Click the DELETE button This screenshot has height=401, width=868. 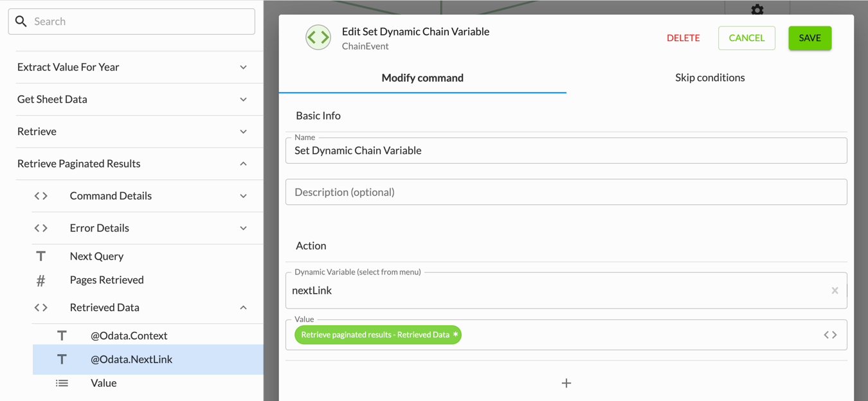(683, 38)
